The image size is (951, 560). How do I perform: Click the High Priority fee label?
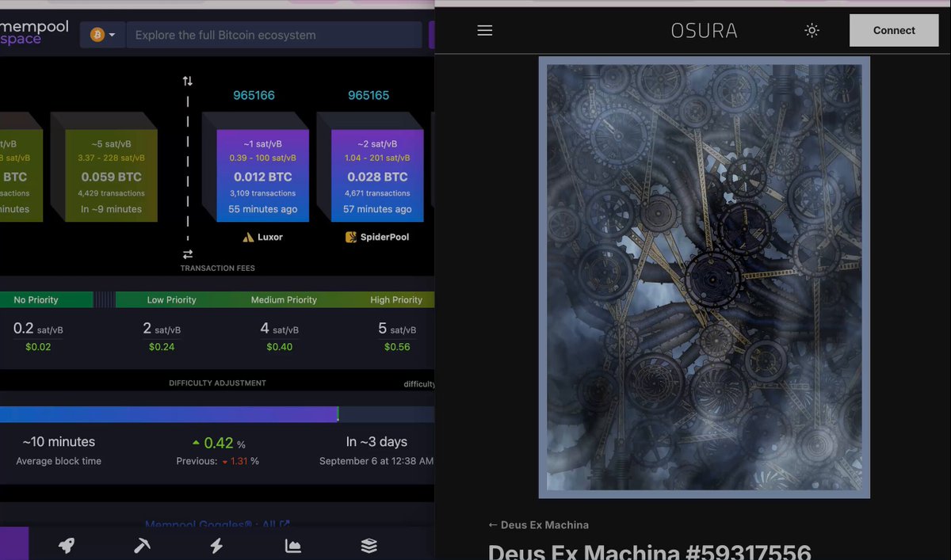396,300
